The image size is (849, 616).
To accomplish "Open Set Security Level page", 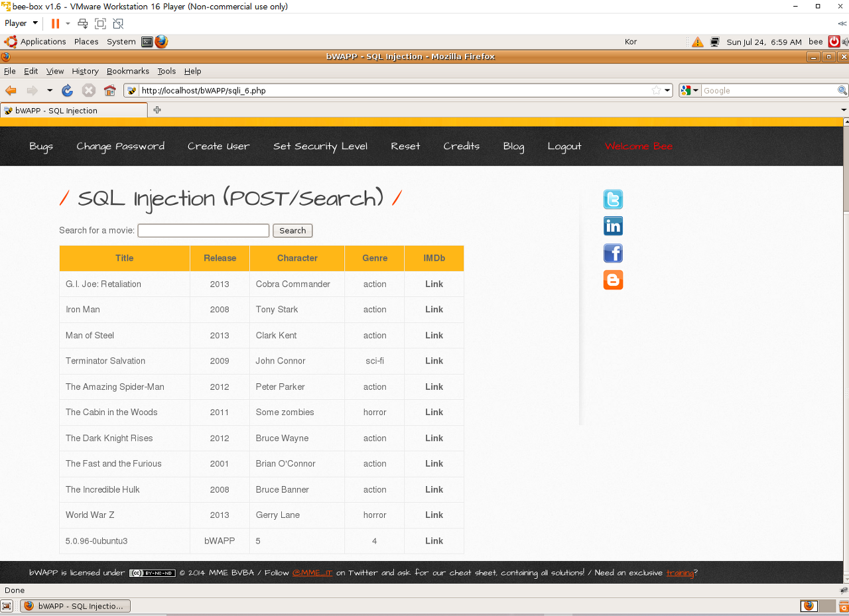I will coord(320,147).
